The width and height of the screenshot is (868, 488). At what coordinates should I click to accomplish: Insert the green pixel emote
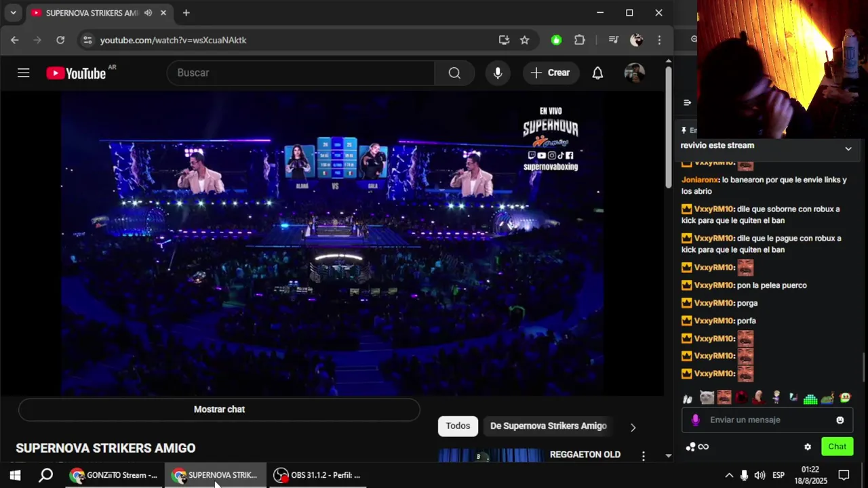(x=810, y=398)
